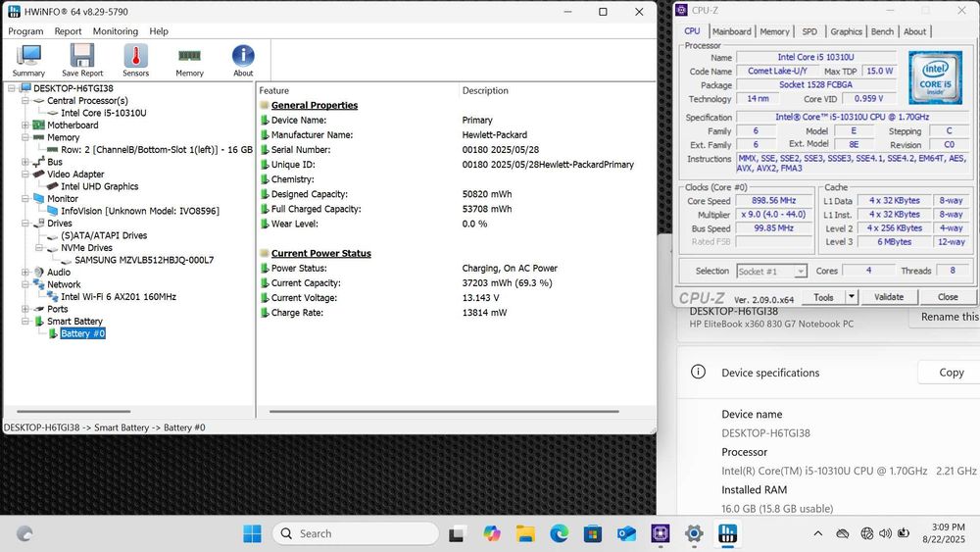This screenshot has width=980, height=552.
Task: Open Task View from the taskbar
Action: (x=457, y=534)
